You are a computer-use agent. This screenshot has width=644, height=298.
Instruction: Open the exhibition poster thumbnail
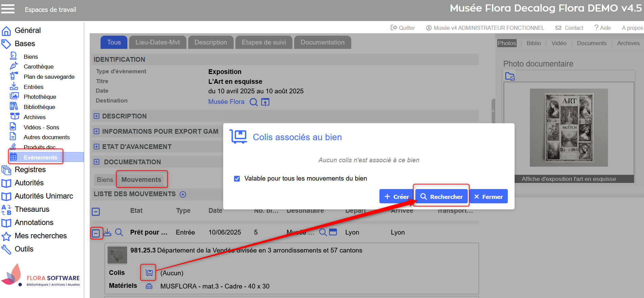pos(569,128)
